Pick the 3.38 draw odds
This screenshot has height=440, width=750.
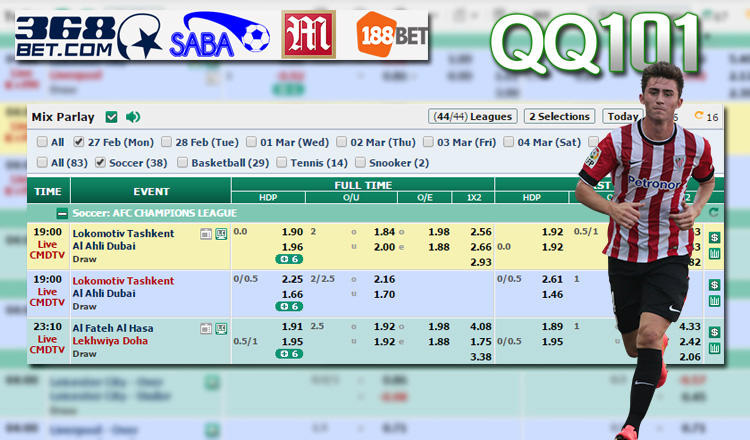pyautogui.click(x=481, y=357)
